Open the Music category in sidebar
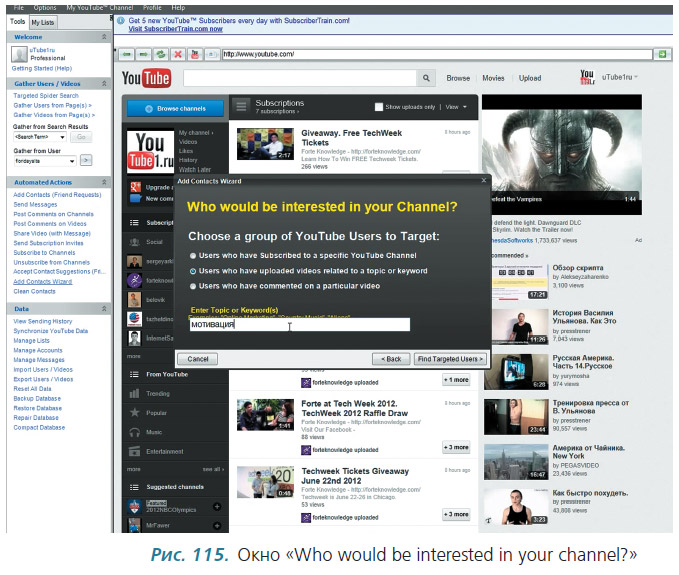 [153, 432]
